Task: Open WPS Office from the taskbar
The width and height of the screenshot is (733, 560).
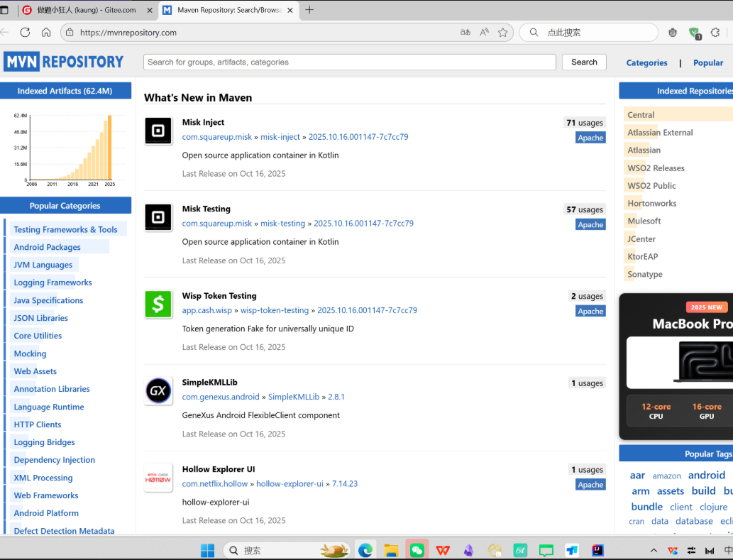Action: coord(443,550)
